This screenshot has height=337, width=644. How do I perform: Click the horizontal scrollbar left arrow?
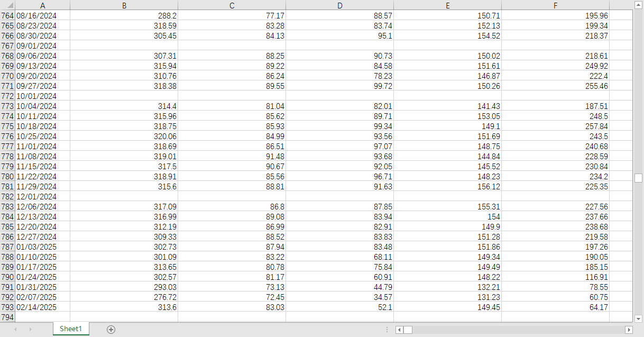[x=399, y=330]
